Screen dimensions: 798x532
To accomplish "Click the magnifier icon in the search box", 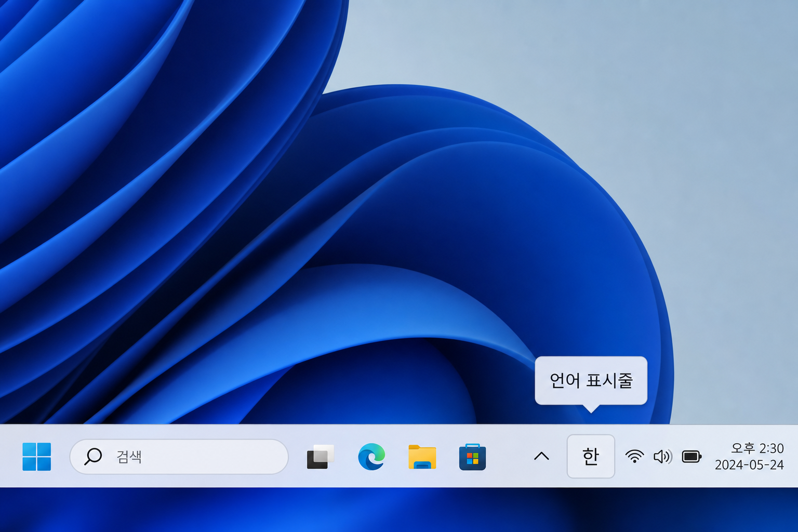I will [x=93, y=457].
